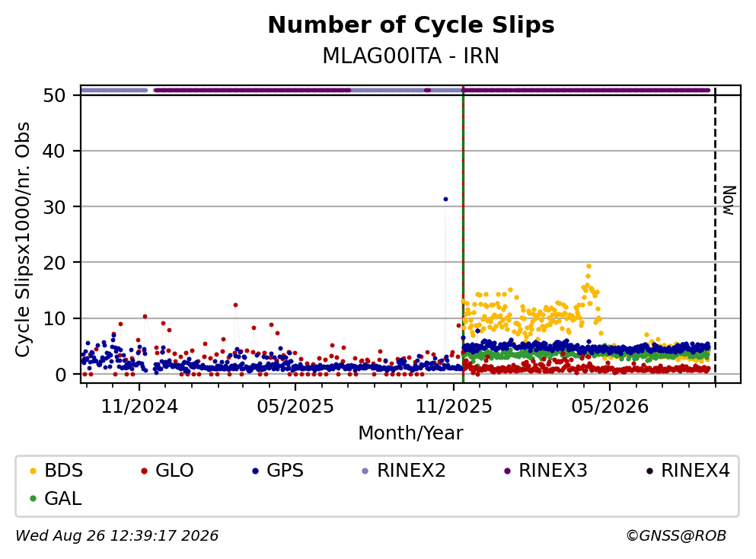
Task: Click the GLO red legend marker
Action: (144, 471)
